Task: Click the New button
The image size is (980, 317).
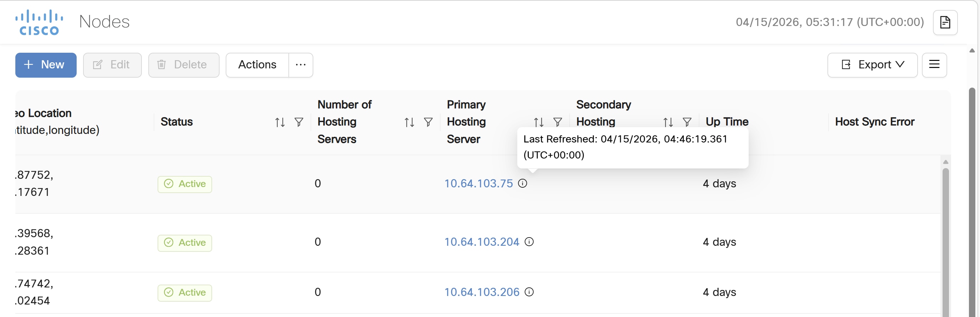Action: coord(46,65)
